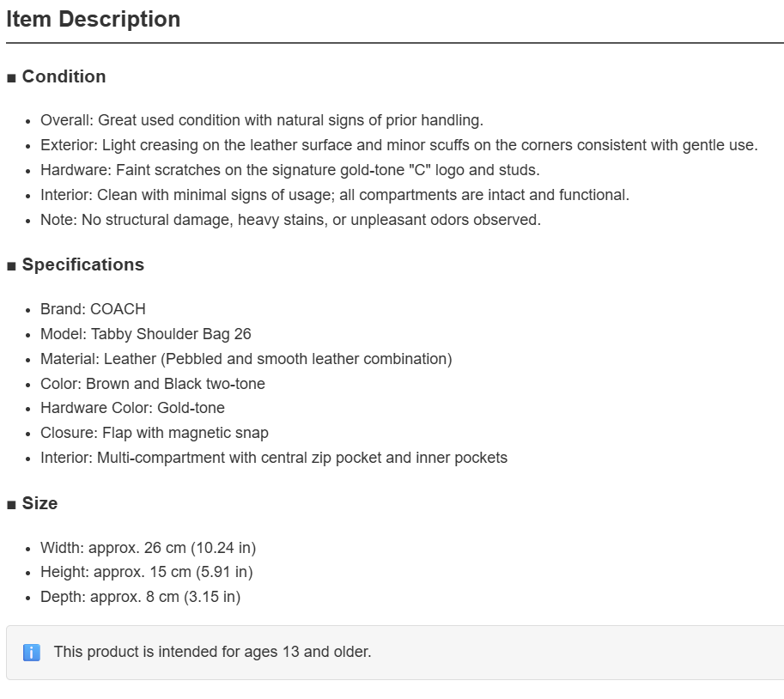Click the Hardware faint scratches line
This screenshot has height=699, width=784.
pyautogui.click(x=290, y=170)
